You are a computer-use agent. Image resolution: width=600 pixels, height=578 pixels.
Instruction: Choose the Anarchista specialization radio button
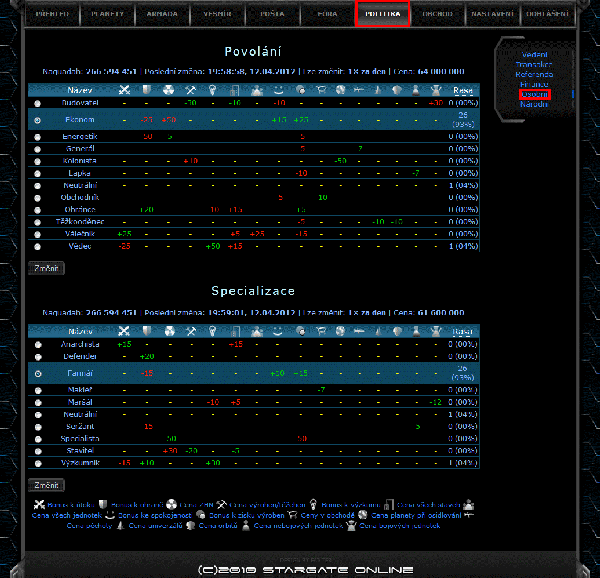tap(38, 344)
